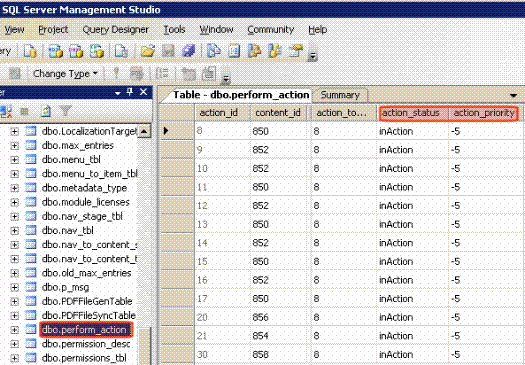This screenshot has width=525, height=365.
Task: Open the Project menu
Action: 53,30
